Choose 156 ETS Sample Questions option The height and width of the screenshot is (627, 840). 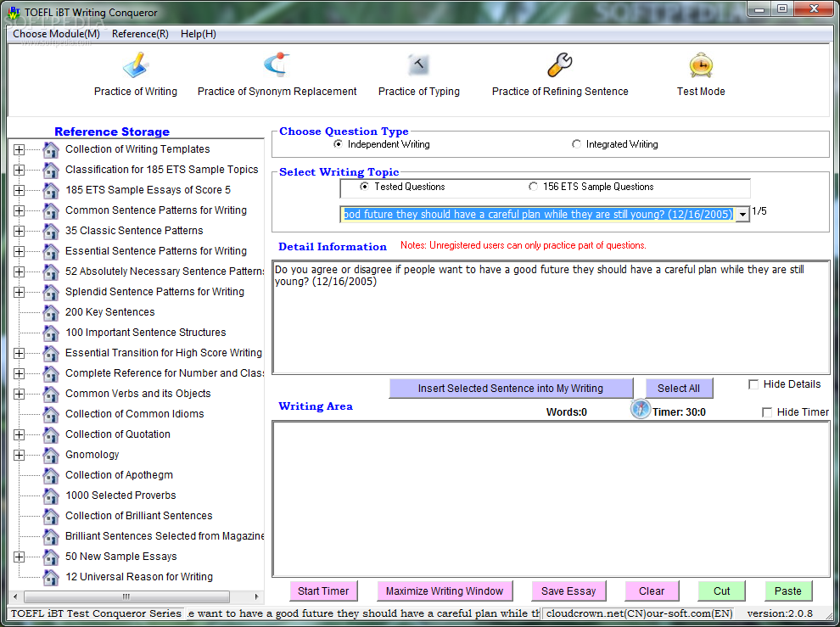coord(533,187)
